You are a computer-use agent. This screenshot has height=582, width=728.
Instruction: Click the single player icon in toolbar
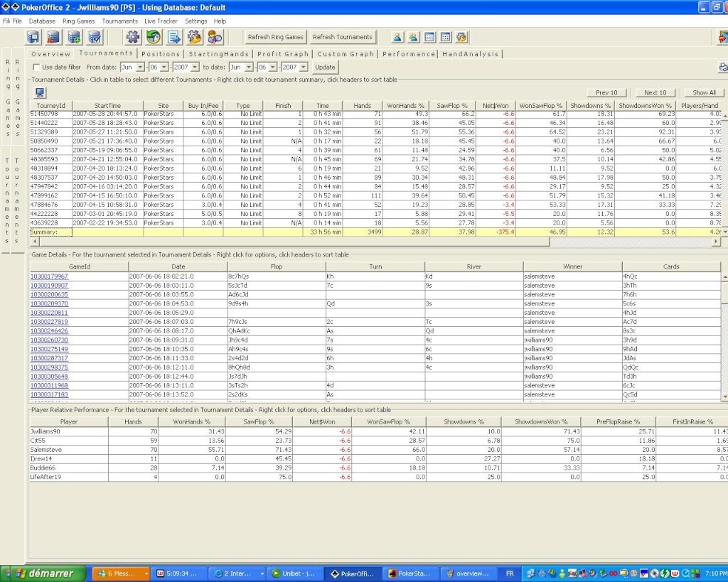tap(397, 37)
